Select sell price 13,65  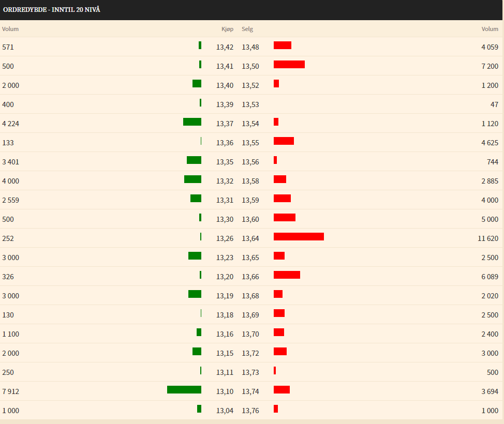pyautogui.click(x=250, y=258)
